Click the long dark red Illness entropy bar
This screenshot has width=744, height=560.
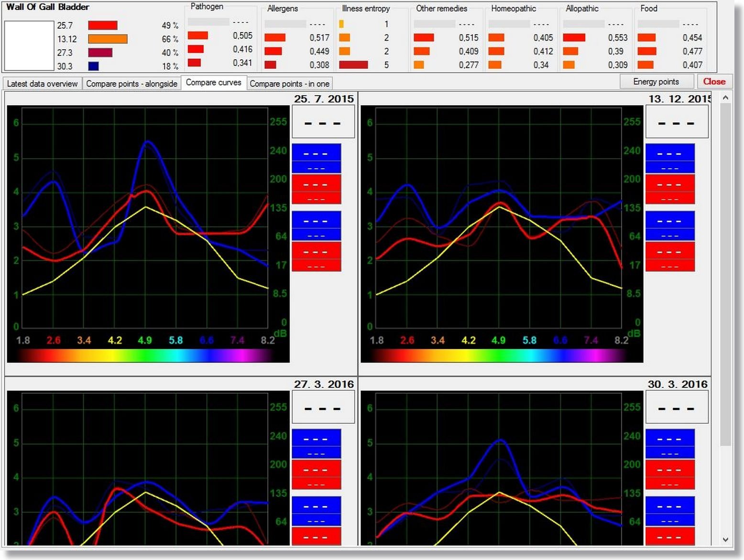[353, 65]
